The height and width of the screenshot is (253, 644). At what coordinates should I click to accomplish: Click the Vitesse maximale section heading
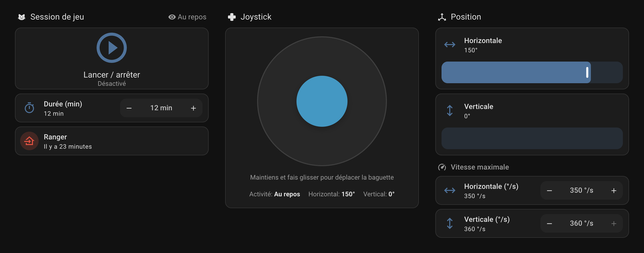[480, 167]
